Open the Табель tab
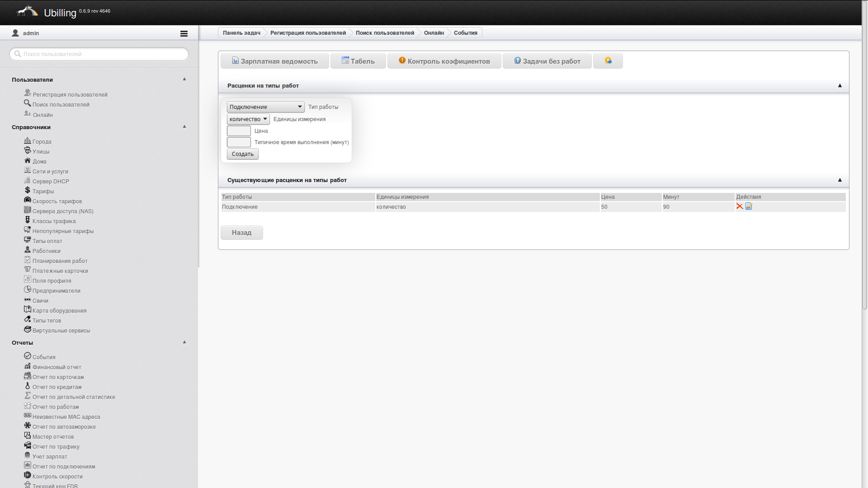Screen dimensions: 868x488 point(358,61)
